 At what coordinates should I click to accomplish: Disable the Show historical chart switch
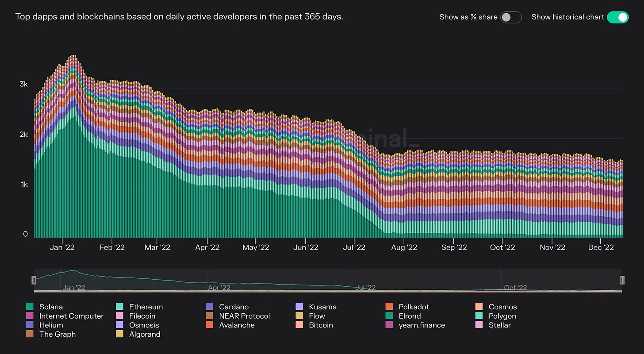tap(617, 17)
